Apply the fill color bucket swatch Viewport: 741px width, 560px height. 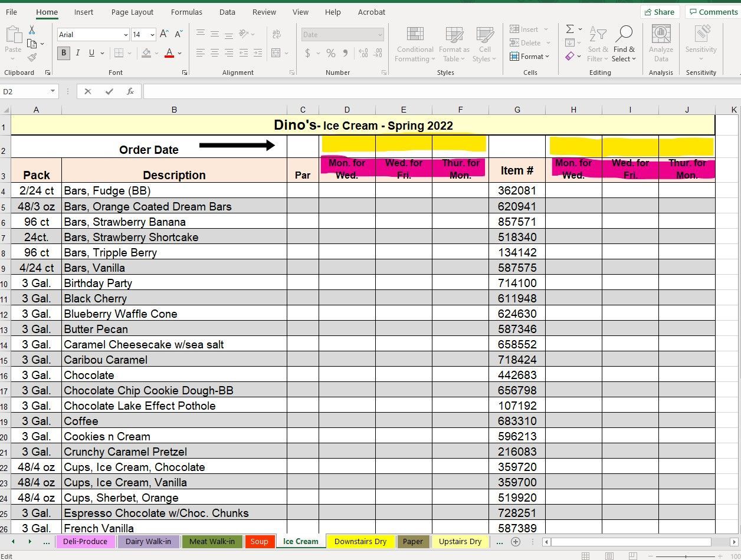tap(146, 54)
